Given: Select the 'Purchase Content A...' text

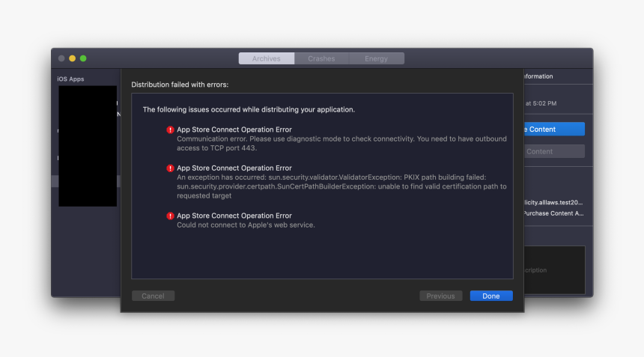Looking at the screenshot, I should coord(553,213).
